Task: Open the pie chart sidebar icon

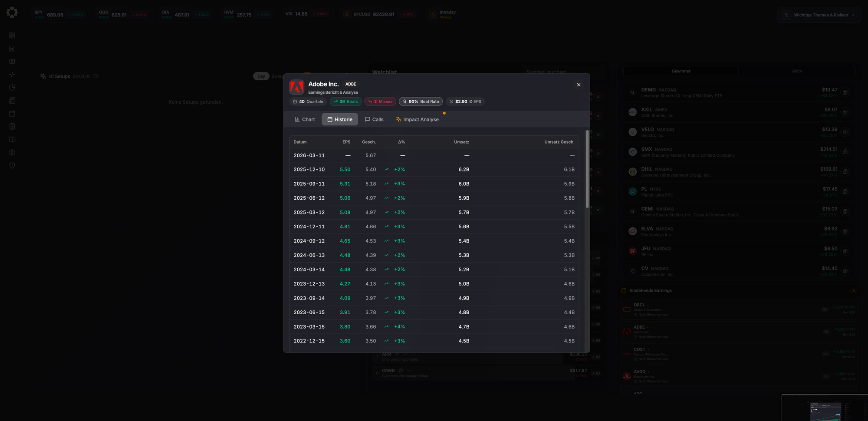Action: pos(12,88)
